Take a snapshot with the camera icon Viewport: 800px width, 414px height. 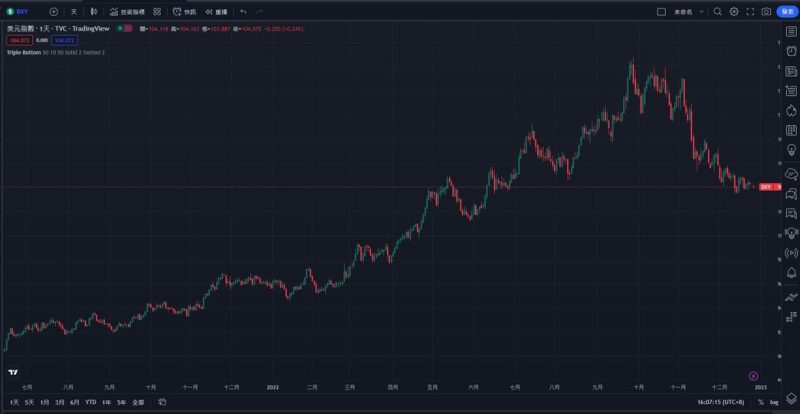766,11
